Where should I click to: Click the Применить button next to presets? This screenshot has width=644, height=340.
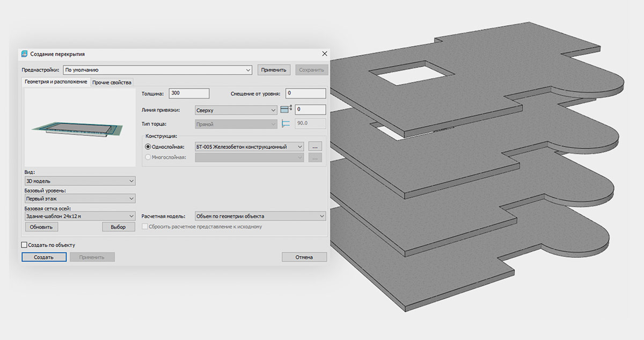[x=274, y=70]
